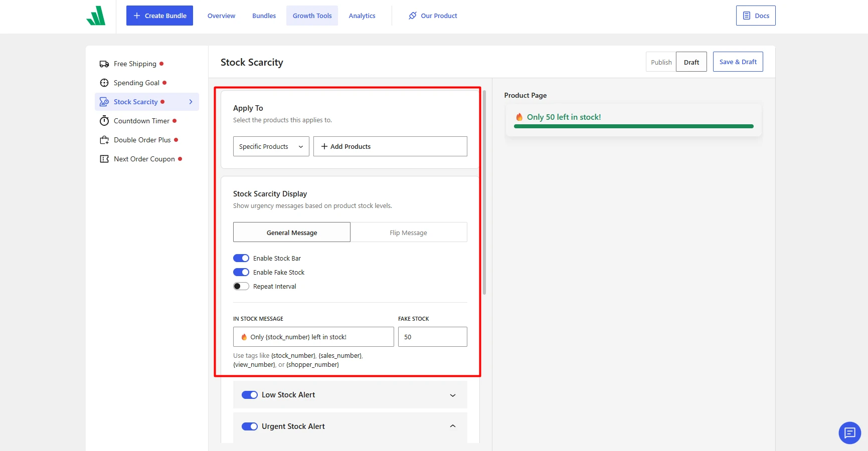This screenshot has width=868, height=451.
Task: Switch to Flip Message tab
Action: [x=409, y=232]
